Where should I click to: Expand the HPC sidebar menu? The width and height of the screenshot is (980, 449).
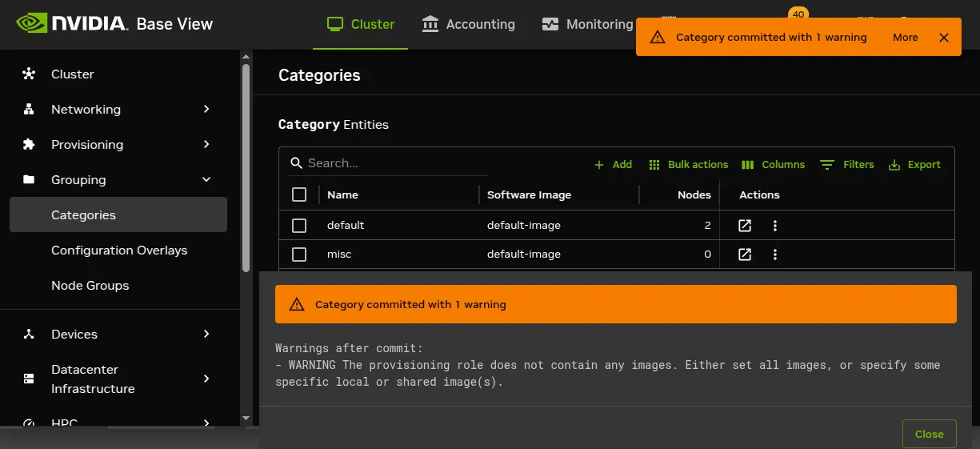(206, 422)
